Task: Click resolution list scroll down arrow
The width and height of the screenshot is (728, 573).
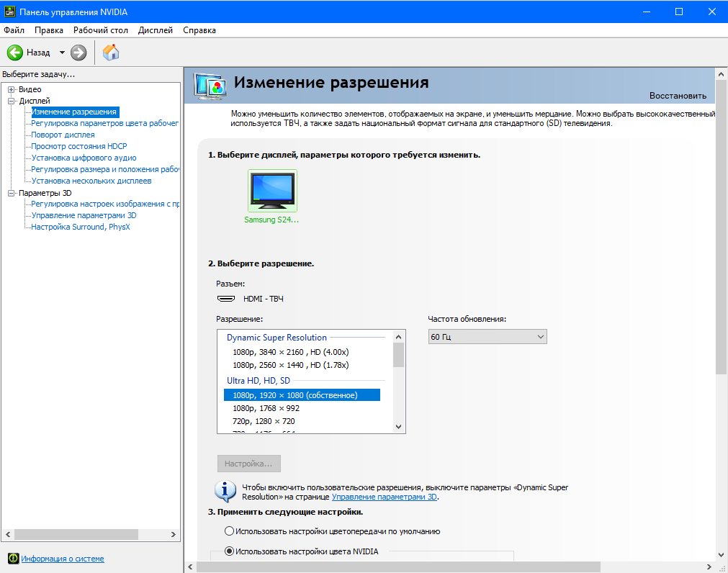Action: [x=398, y=427]
